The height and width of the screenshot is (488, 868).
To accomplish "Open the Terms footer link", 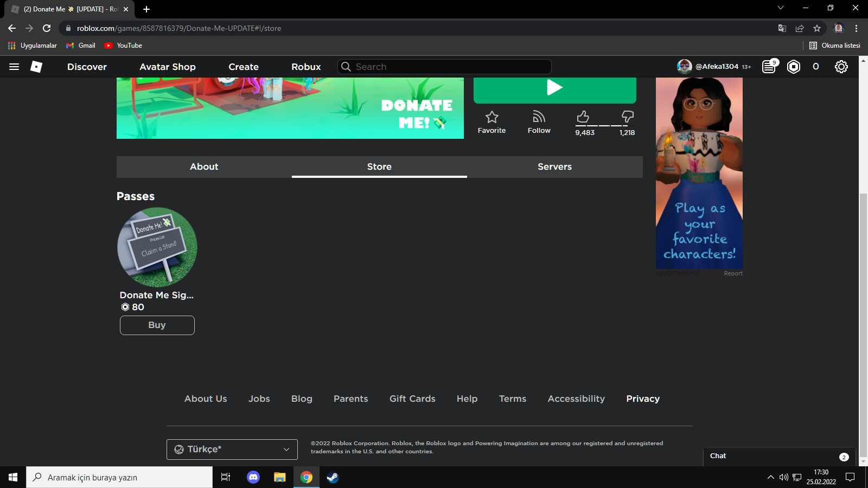I will (x=513, y=399).
